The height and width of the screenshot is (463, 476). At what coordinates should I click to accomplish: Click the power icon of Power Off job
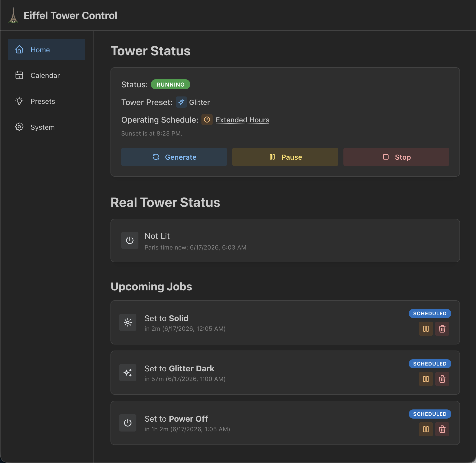[x=128, y=423]
